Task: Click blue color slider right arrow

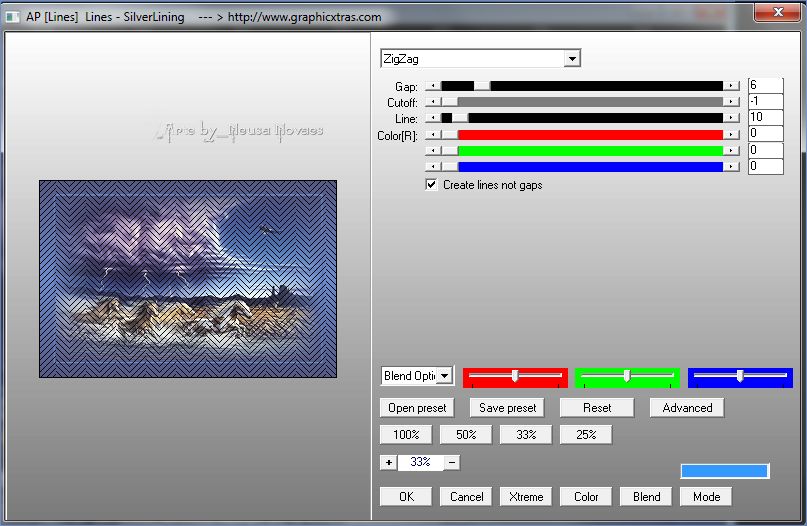Action: pyautogui.click(x=731, y=166)
